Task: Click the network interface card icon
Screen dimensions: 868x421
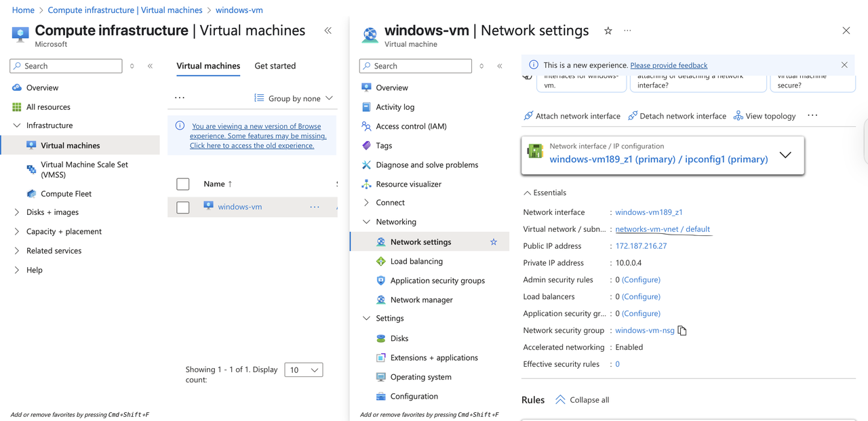Action: coord(535,153)
